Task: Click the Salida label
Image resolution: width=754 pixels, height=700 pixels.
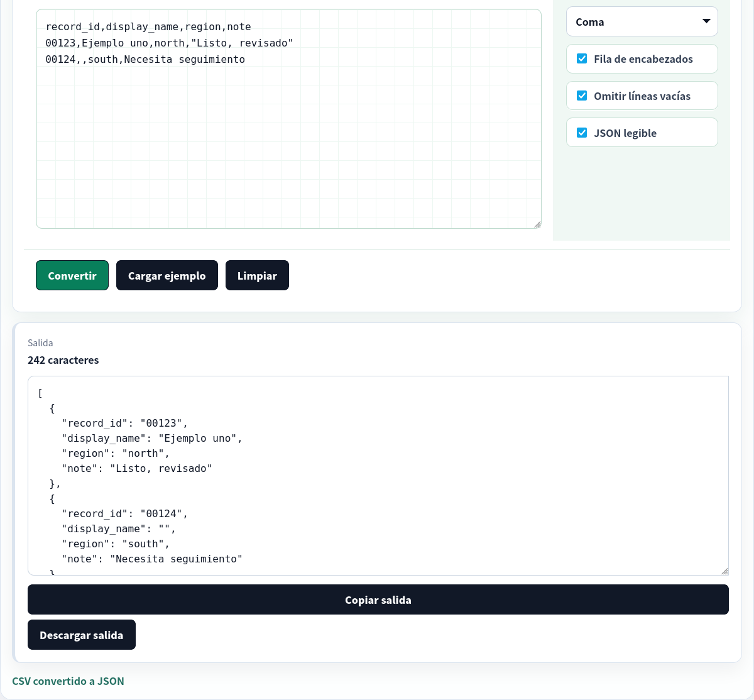Action: pyautogui.click(x=40, y=343)
